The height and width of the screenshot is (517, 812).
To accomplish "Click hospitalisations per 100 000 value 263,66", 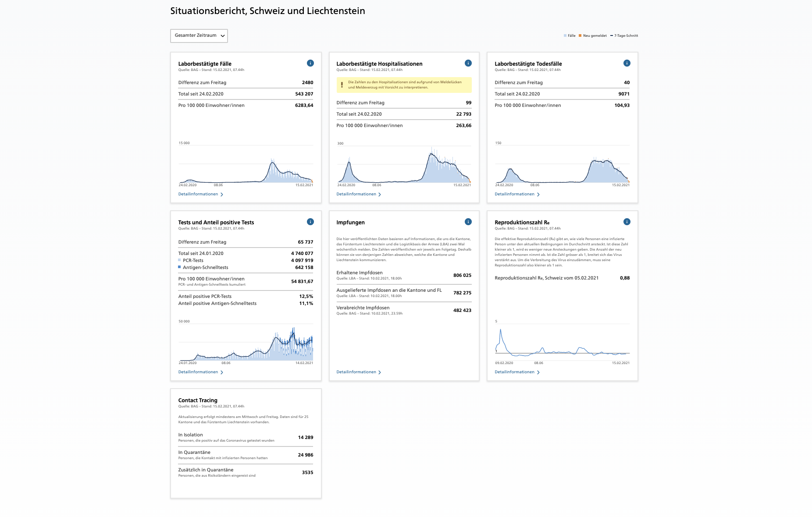I will [x=464, y=125].
